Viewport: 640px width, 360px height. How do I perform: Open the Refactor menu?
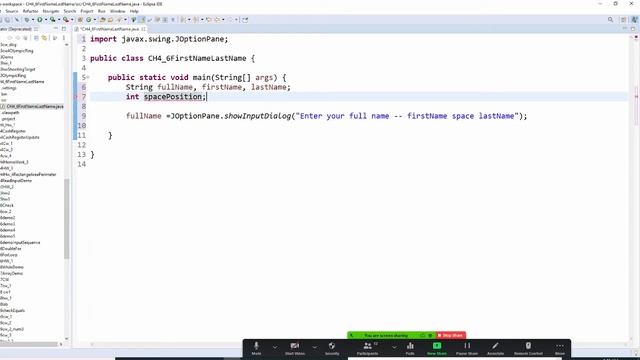click(x=30, y=11)
